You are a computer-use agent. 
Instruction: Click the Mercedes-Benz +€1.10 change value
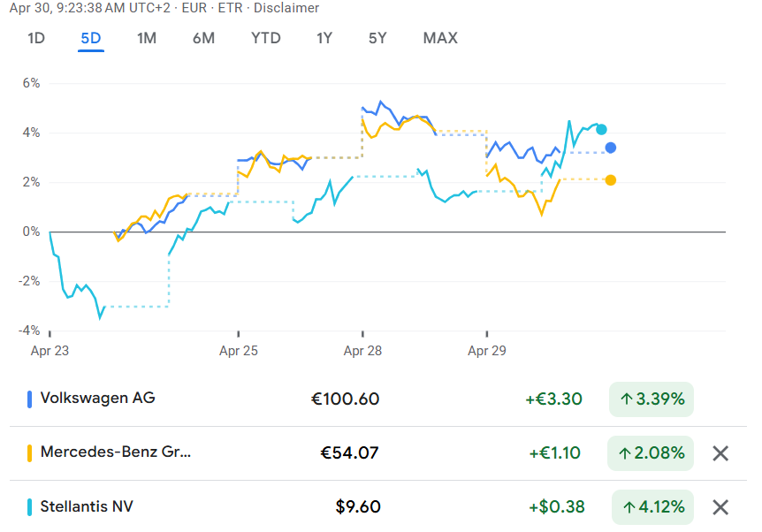[554, 453]
